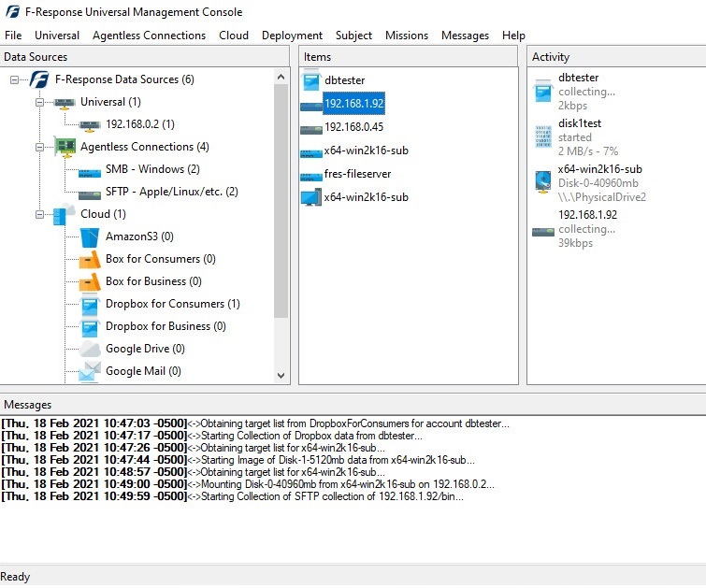Click the 192.168.1.92 server icon in Items
This screenshot has height=588, width=706.
pos(311,107)
